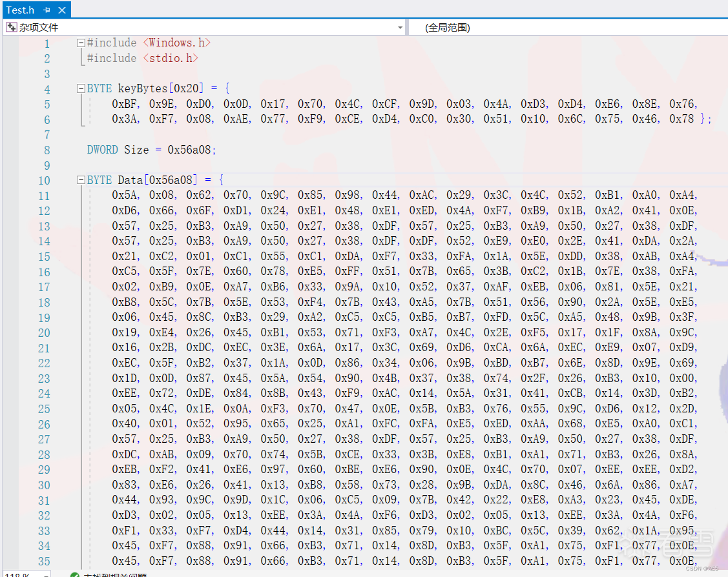The image size is (728, 577).
Task: Click 0x3A at start of line 6
Action: tap(124, 119)
